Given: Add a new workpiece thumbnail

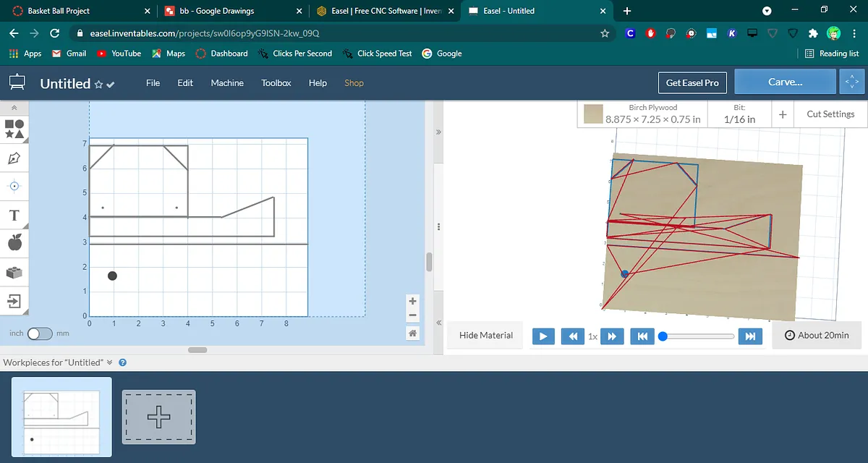Looking at the screenshot, I should tap(158, 417).
